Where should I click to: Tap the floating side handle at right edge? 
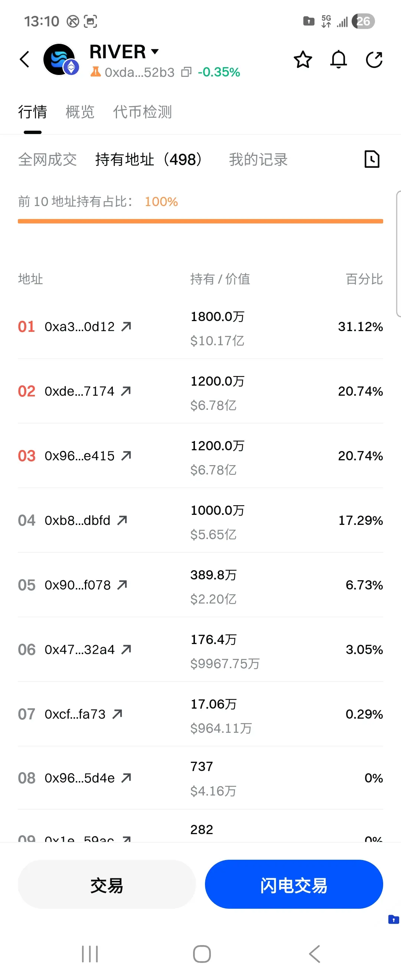click(x=398, y=254)
